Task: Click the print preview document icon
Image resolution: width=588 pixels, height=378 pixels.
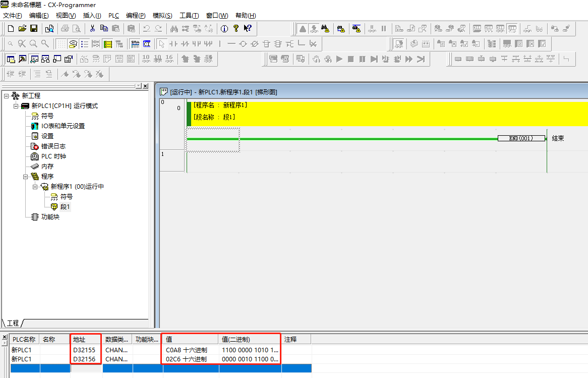Action: (x=77, y=29)
